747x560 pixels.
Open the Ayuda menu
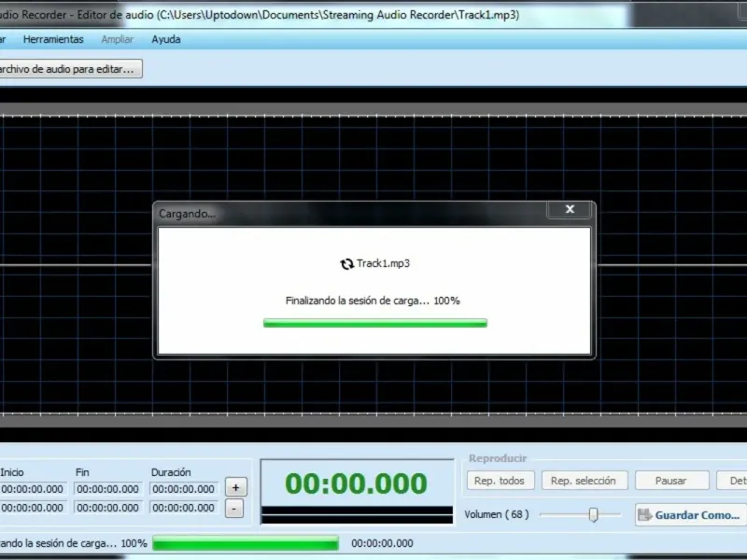point(166,39)
